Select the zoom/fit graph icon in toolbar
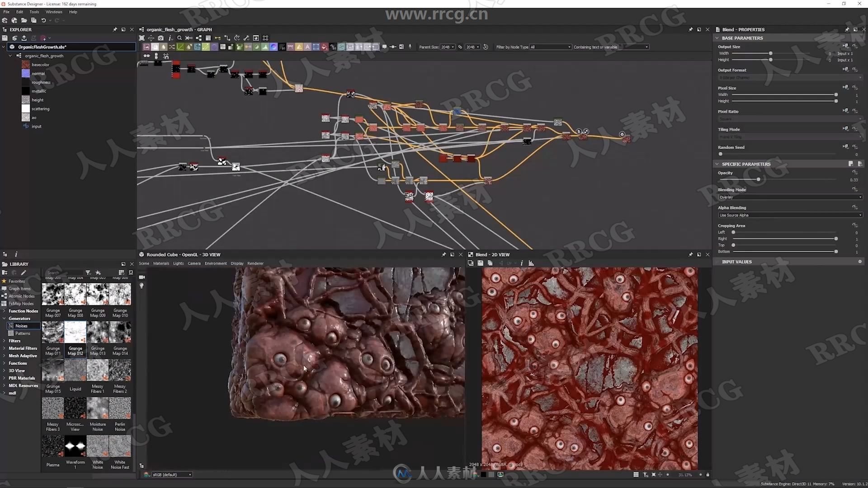Image resolution: width=868 pixels, height=488 pixels. point(142,38)
